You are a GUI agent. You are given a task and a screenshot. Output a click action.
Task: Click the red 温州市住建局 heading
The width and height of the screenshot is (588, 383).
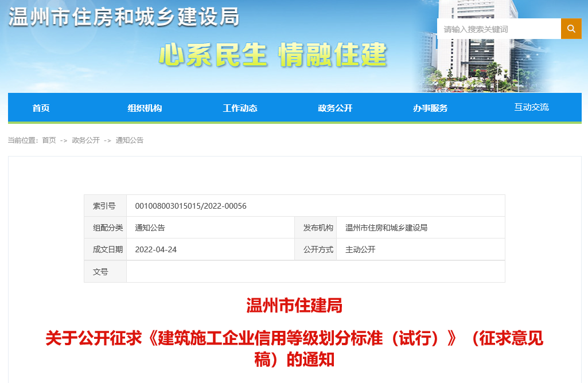(x=294, y=306)
